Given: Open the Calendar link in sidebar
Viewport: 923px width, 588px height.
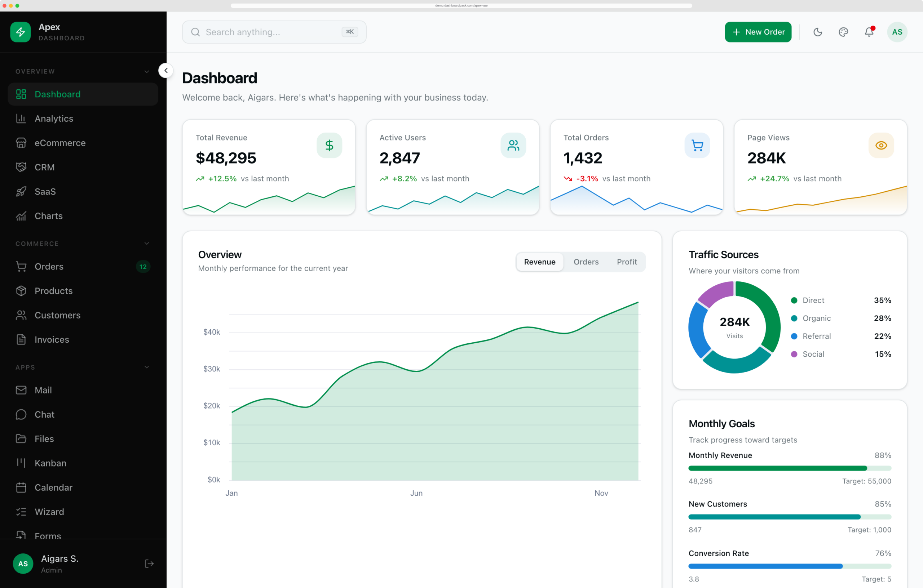Looking at the screenshot, I should tap(83, 487).
